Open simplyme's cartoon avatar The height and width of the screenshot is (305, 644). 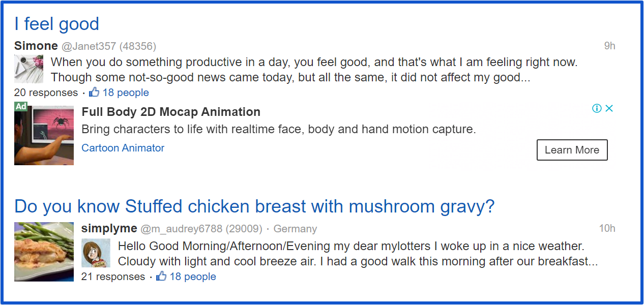tap(96, 253)
